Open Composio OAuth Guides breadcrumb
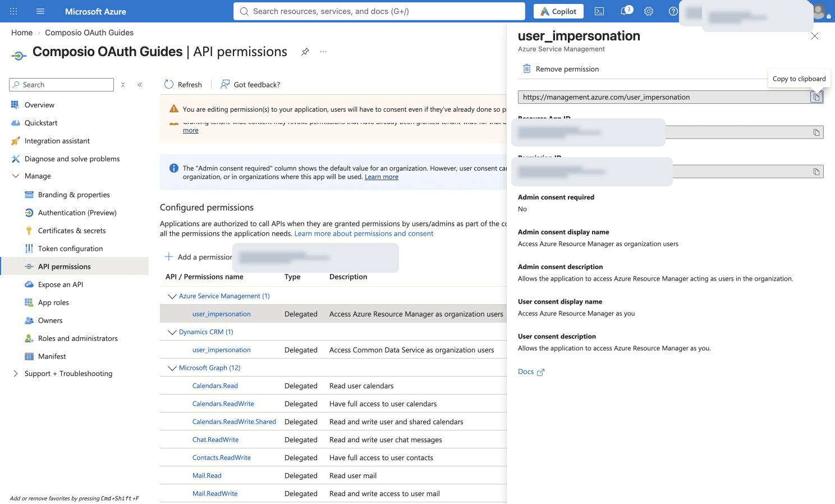Viewport: 835px width, 504px height. coord(89,33)
